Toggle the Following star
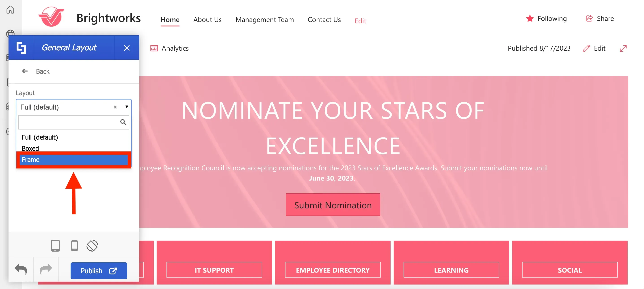Image resolution: width=644 pixels, height=289 pixels. pyautogui.click(x=530, y=19)
